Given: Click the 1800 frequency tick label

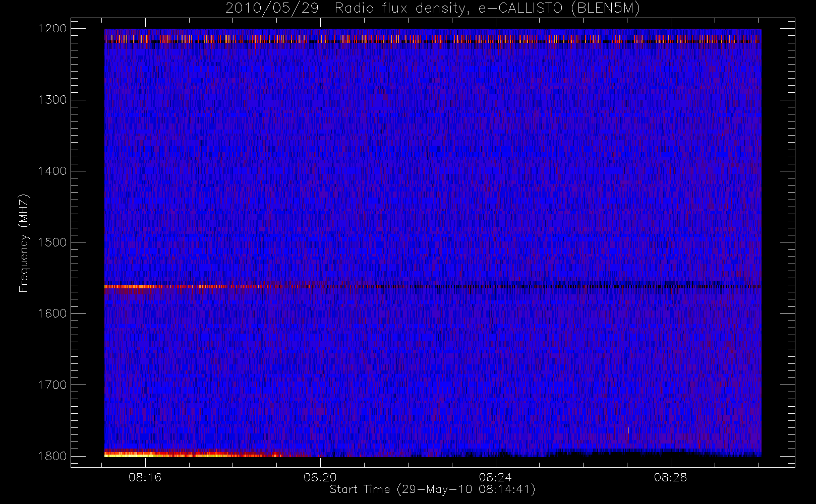Looking at the screenshot, I should [52, 456].
